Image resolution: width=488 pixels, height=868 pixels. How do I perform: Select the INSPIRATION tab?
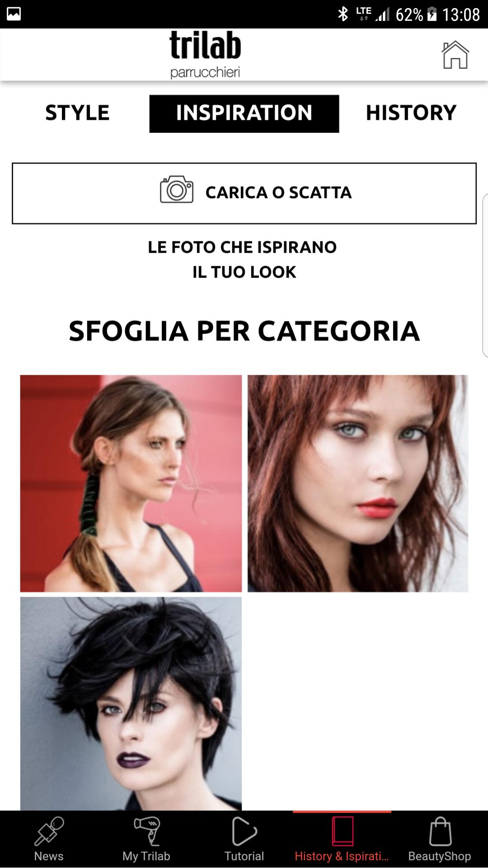[244, 113]
